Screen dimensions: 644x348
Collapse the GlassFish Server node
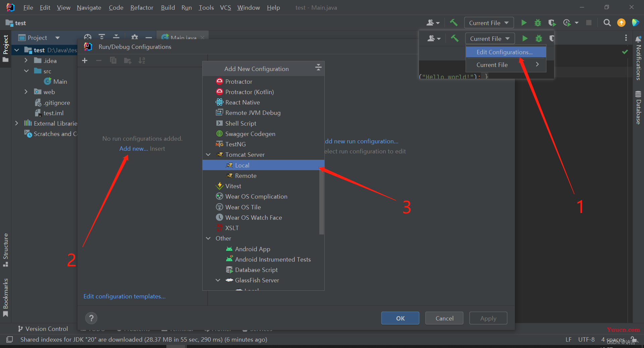(218, 280)
